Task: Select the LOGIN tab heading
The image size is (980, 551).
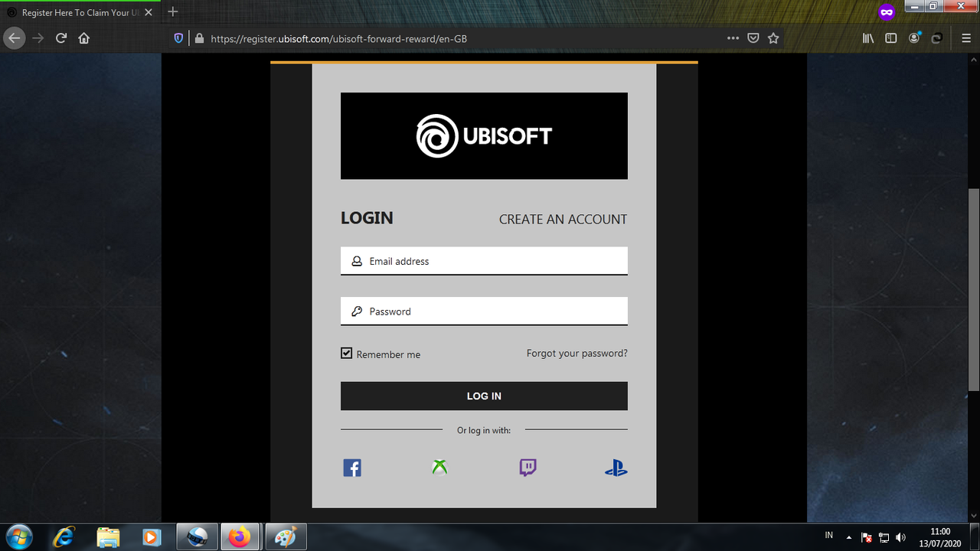Action: click(367, 218)
